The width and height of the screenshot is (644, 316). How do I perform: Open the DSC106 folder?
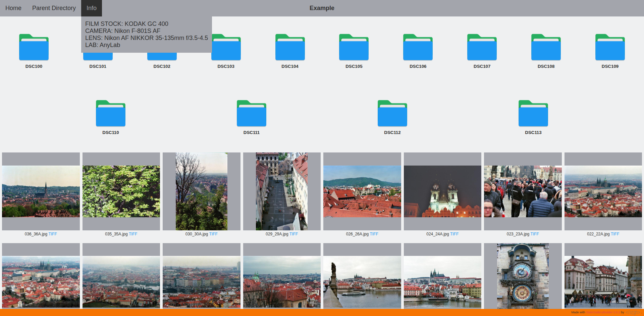coord(418,47)
